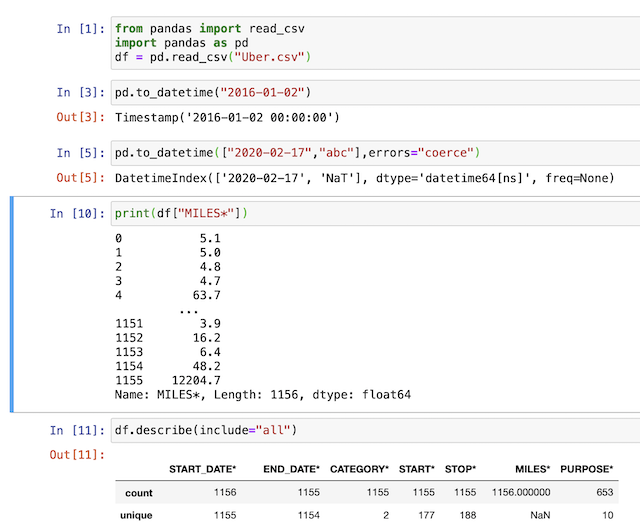Select the Out[3] Timestamp output text
Screen dimensions: 640x522
(227, 118)
